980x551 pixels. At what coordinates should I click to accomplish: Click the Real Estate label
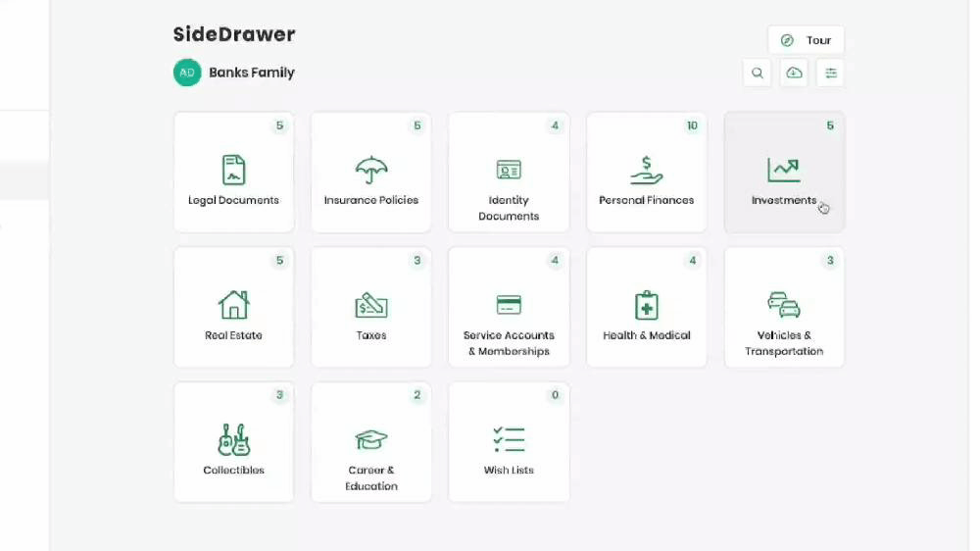pyautogui.click(x=233, y=335)
